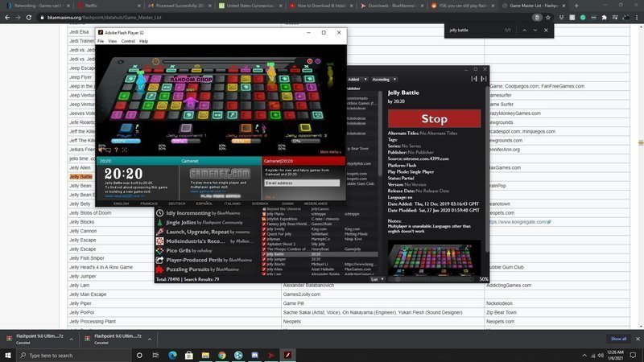Open the Flash Player taskbar icon
644x362 pixels.
[287, 355]
